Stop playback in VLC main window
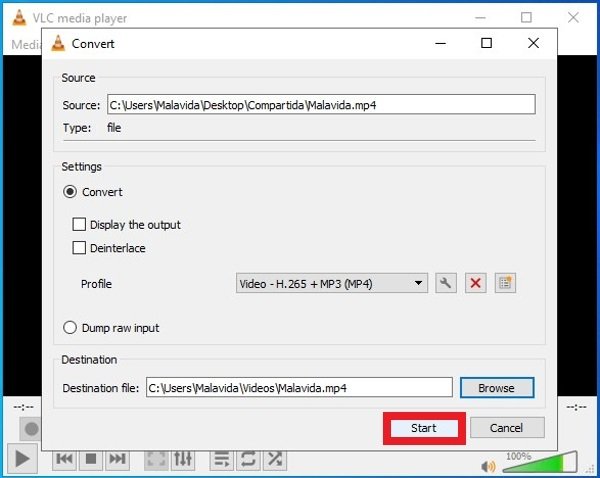 pyautogui.click(x=91, y=458)
